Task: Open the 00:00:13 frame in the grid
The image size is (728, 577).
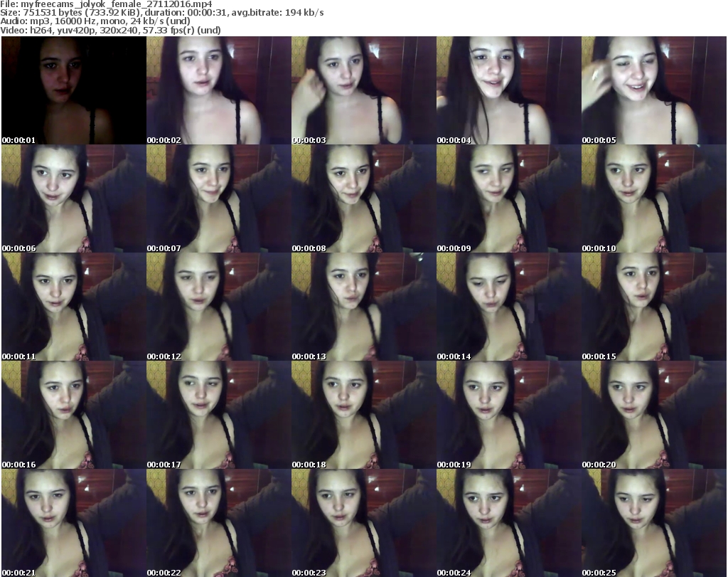Action: point(364,307)
